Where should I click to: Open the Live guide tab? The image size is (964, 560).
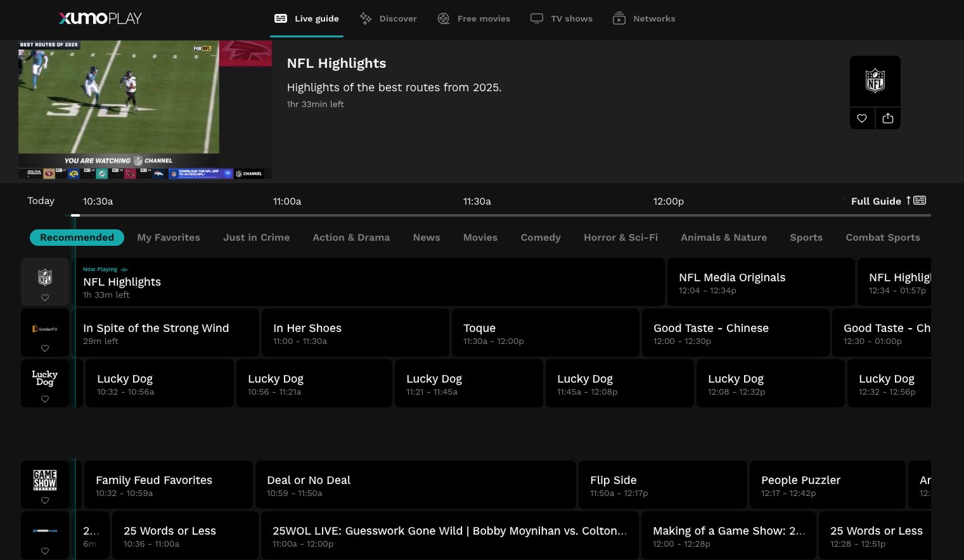307,18
